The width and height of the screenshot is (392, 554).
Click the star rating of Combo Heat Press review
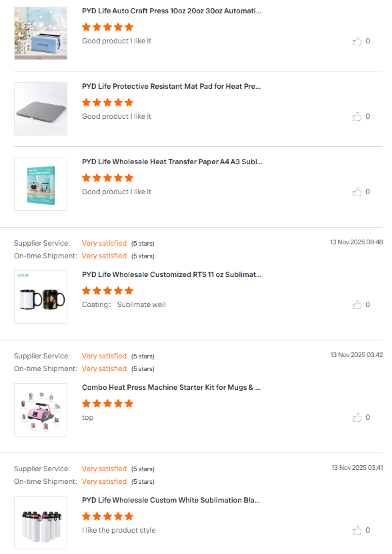pos(107,404)
